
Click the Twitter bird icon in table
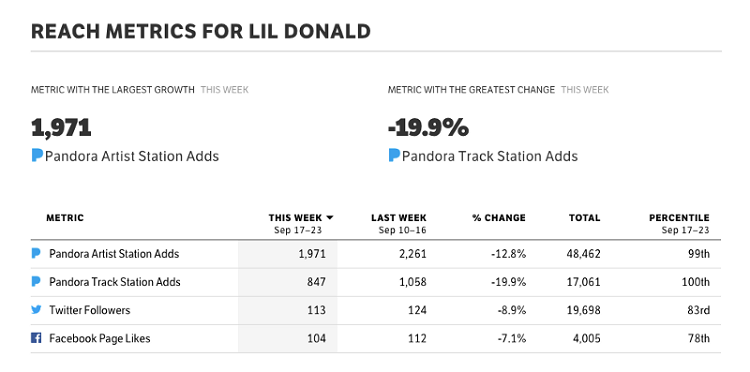(36, 309)
